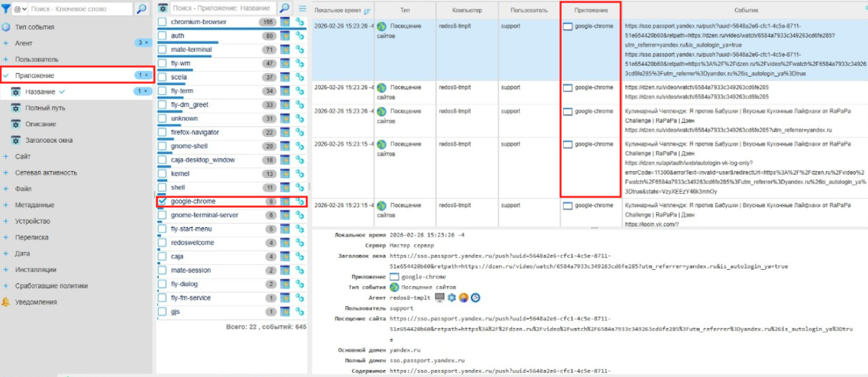Open the Инсталляции filter
Image resolution: width=868 pixels, height=377 pixels.
pyautogui.click(x=36, y=269)
